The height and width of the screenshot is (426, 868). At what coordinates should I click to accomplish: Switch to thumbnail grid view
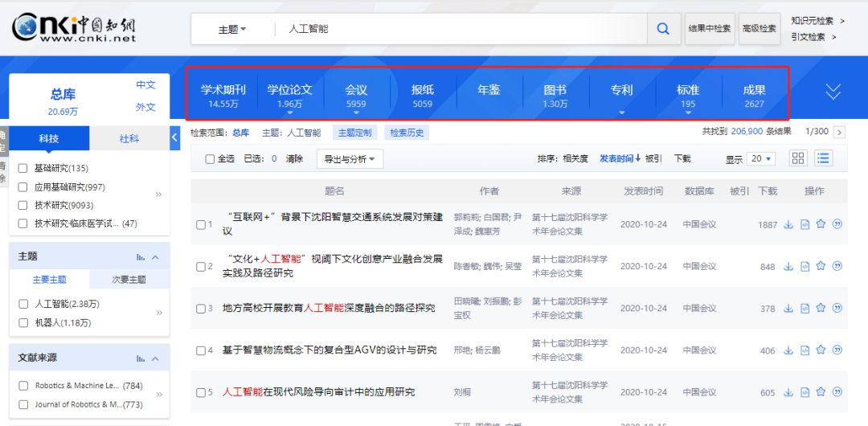coord(798,158)
